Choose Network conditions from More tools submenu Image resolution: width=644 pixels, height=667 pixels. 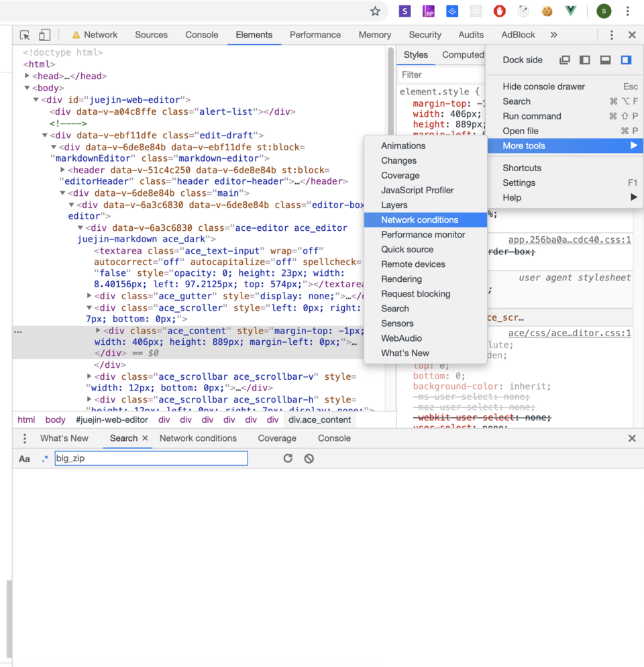[419, 219]
